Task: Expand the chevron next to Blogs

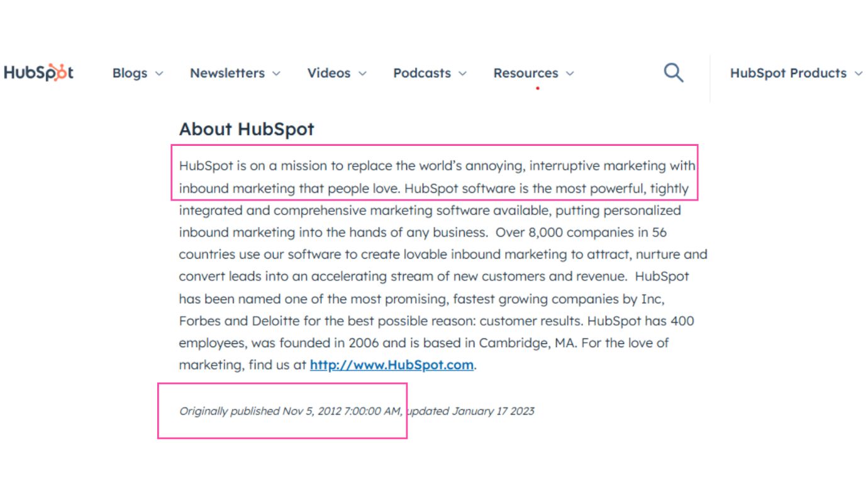Action: click(159, 74)
